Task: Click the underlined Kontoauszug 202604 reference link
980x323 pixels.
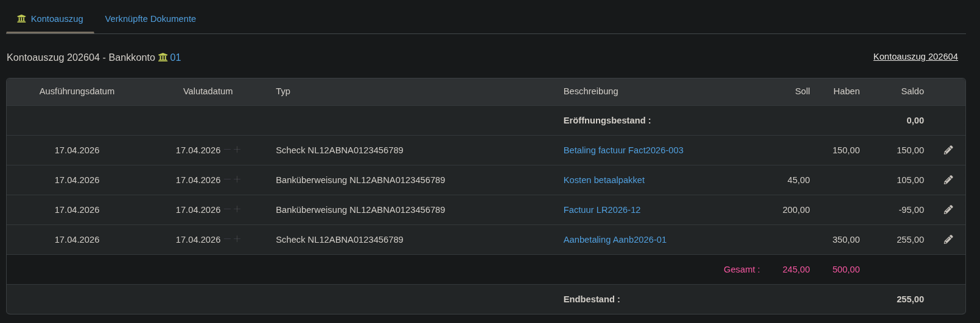Action: 915,57
